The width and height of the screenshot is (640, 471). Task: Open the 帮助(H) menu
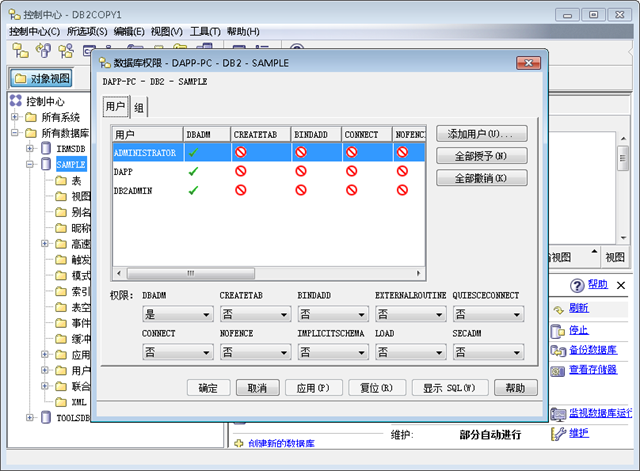coord(243,32)
